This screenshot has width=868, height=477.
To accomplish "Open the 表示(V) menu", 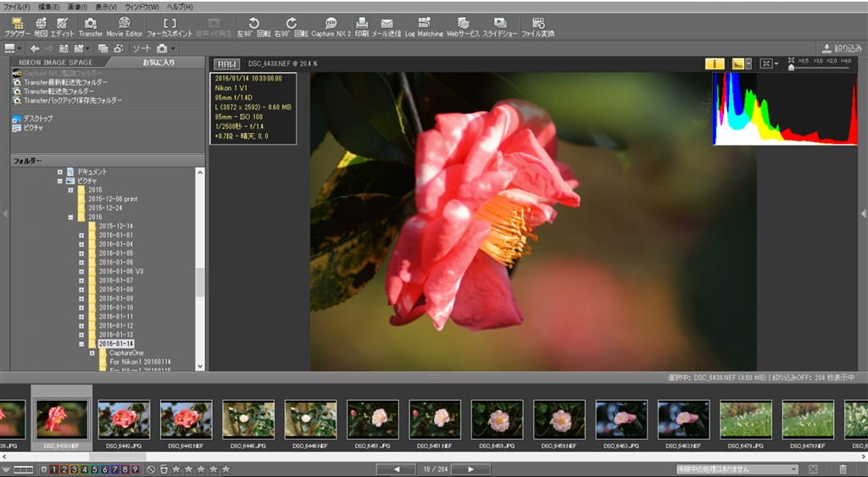I will (107, 7).
